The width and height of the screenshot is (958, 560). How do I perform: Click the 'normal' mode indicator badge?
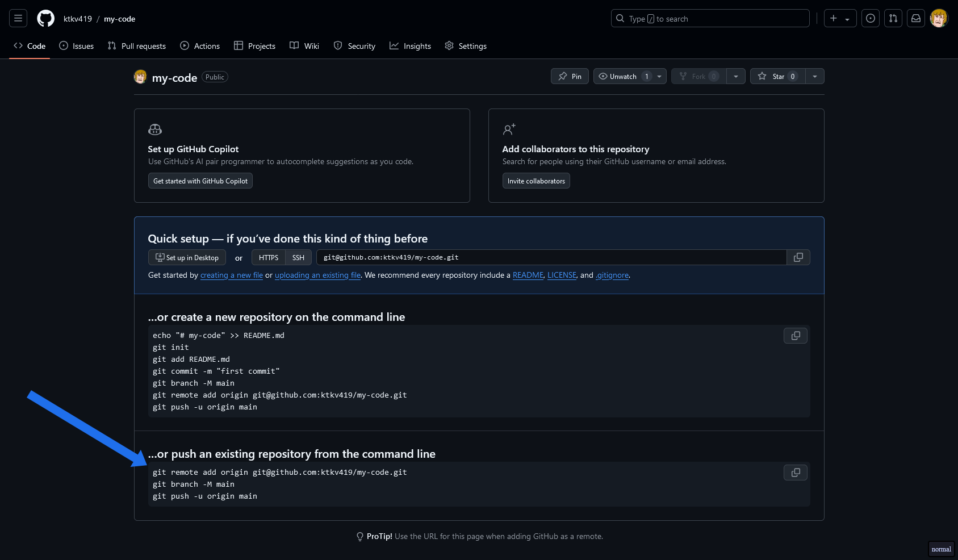coord(941,549)
